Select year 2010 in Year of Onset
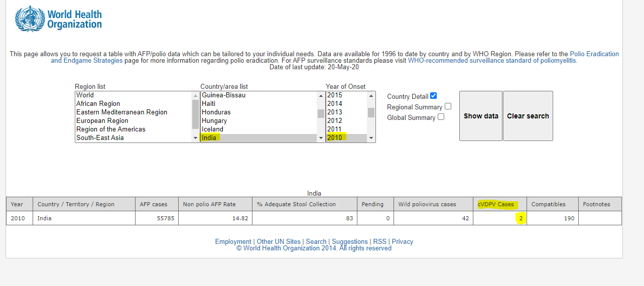Image resolution: width=644 pixels, height=286 pixels. pos(347,138)
